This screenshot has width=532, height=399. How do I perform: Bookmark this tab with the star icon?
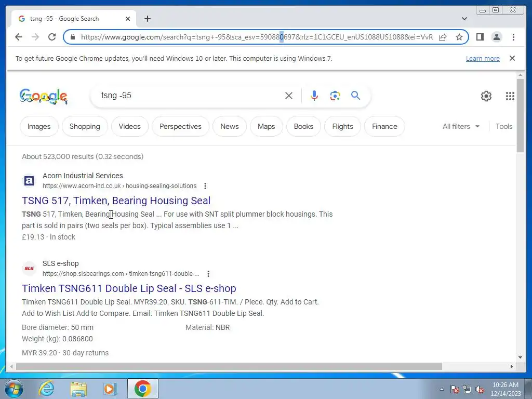[x=459, y=37]
